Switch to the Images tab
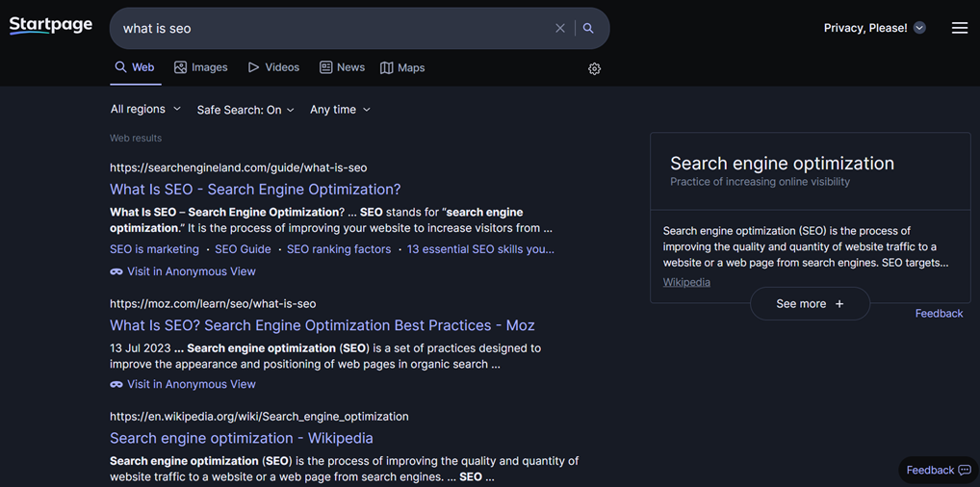This screenshot has width=980, height=487. [200, 67]
